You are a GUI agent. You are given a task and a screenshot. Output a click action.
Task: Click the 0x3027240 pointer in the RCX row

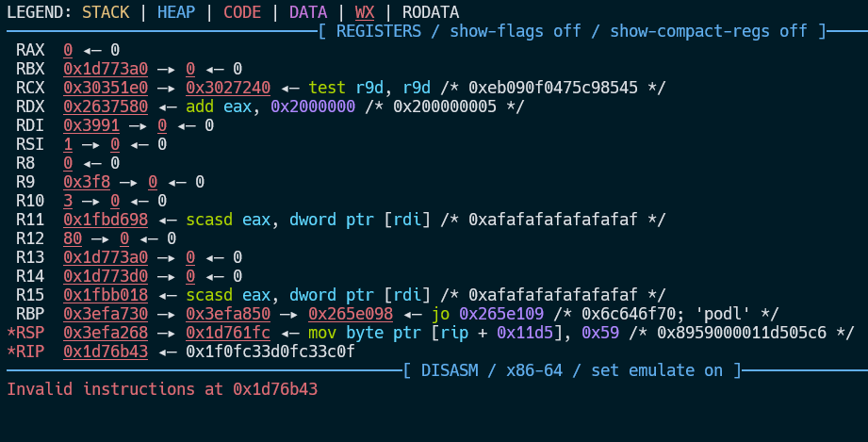pos(228,88)
